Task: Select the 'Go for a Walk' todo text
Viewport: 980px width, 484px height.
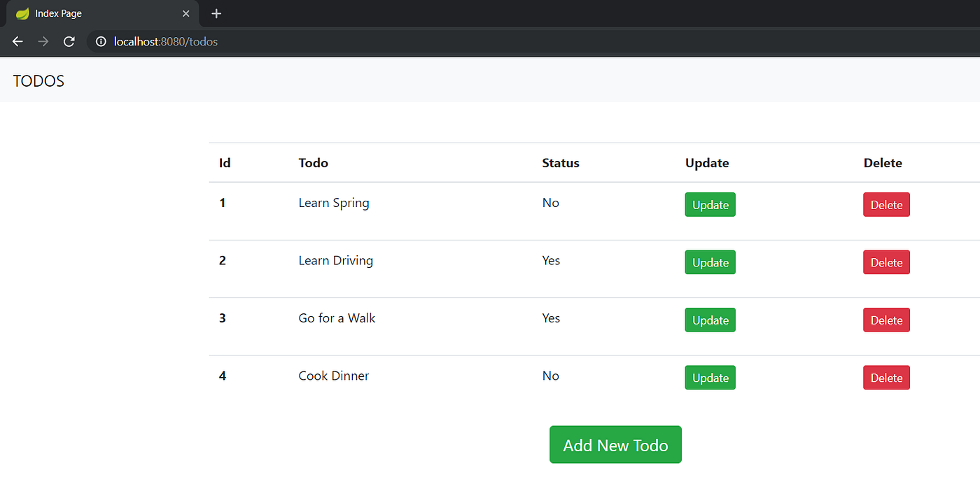Action: [x=337, y=318]
